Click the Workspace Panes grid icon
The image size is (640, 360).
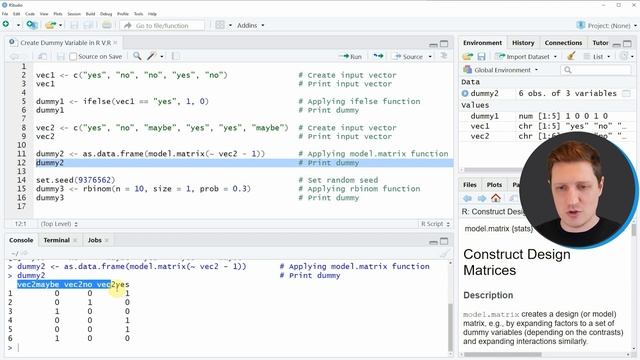[220, 25]
